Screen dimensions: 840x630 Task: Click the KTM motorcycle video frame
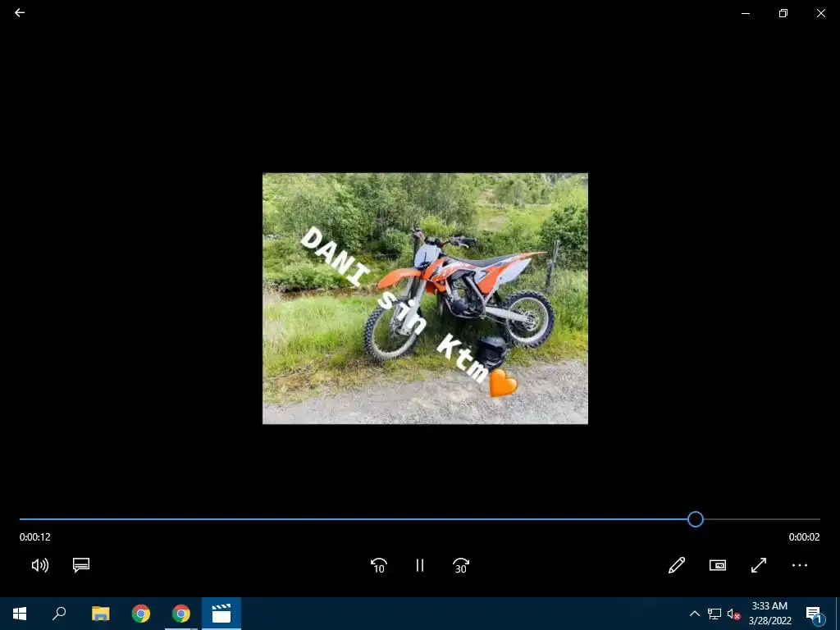[426, 299]
